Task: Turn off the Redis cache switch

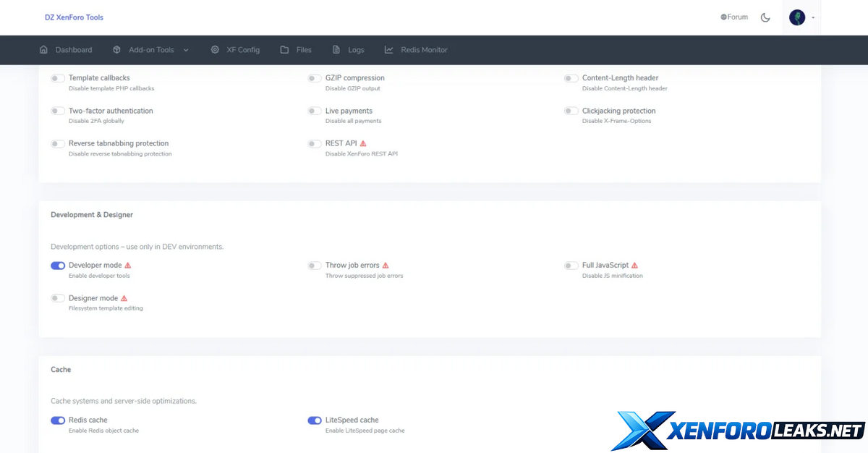Action: tap(58, 420)
